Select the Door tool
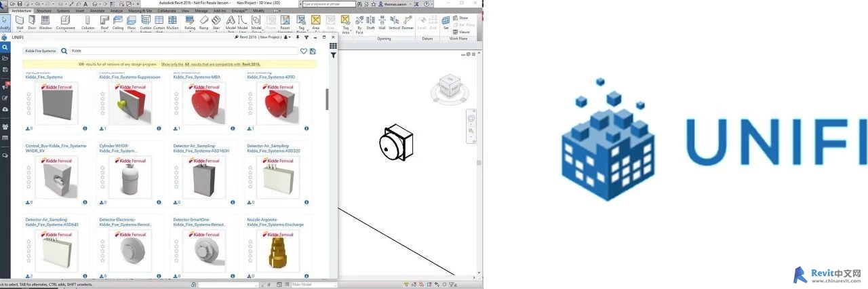This screenshot has height=289, width=868. [x=32, y=23]
